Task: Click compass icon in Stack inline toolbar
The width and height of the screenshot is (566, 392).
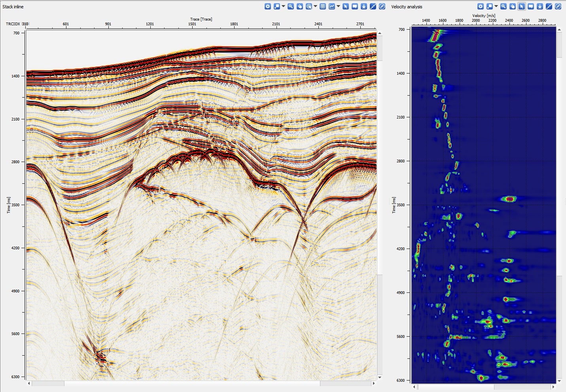Action: 382,6
